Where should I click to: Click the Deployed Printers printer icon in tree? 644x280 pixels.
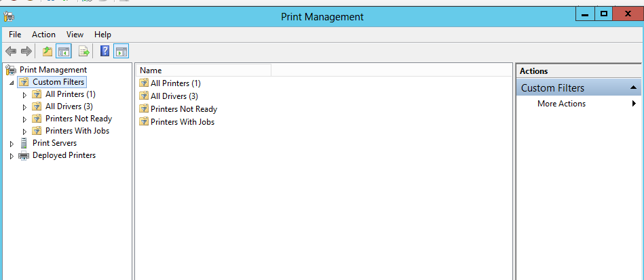coord(24,156)
